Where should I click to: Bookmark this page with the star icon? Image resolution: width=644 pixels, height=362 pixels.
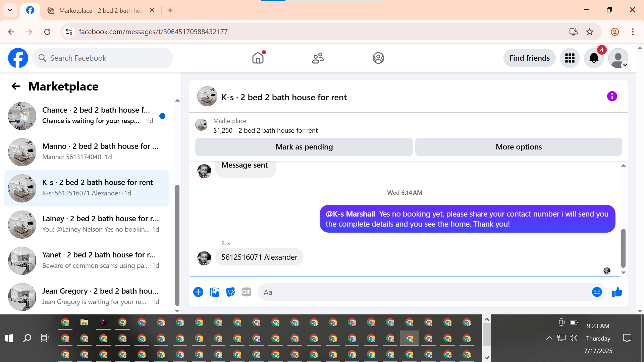coord(590,32)
